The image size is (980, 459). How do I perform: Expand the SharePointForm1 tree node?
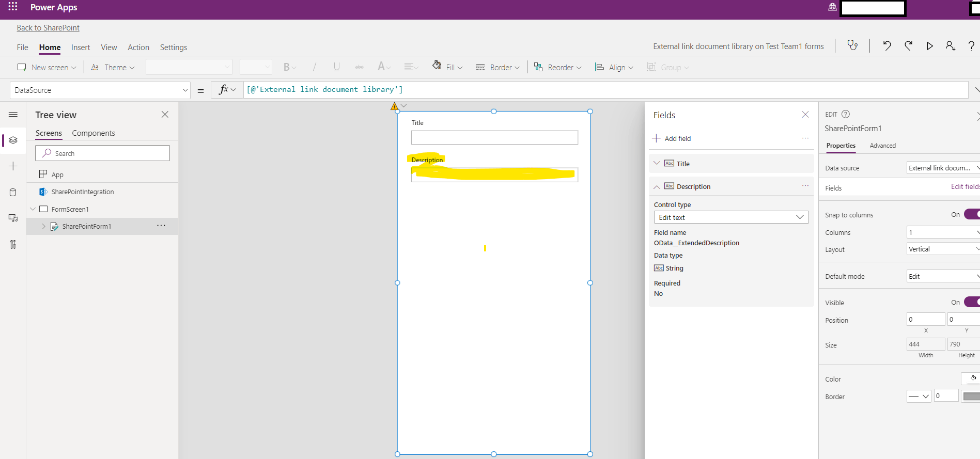pyautogui.click(x=43, y=226)
